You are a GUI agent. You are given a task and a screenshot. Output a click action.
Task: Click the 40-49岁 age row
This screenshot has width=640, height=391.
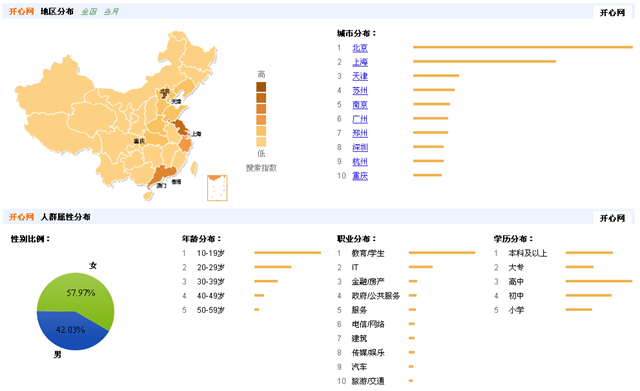[x=223, y=295]
